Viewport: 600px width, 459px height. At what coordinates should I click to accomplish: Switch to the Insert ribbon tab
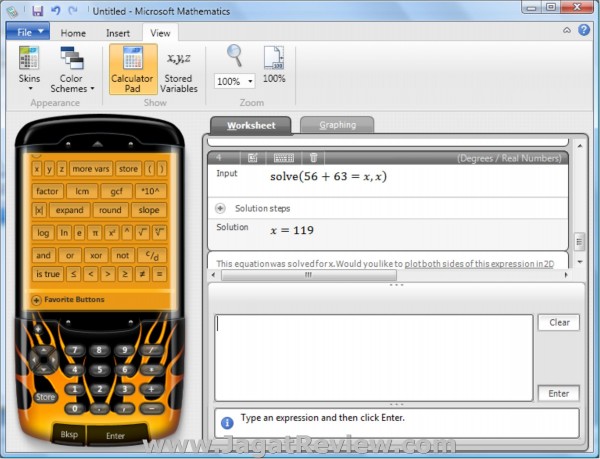118,33
